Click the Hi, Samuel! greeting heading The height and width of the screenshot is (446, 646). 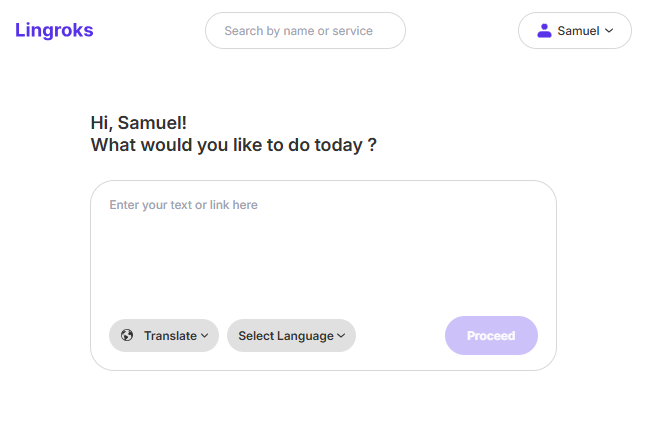pos(138,123)
